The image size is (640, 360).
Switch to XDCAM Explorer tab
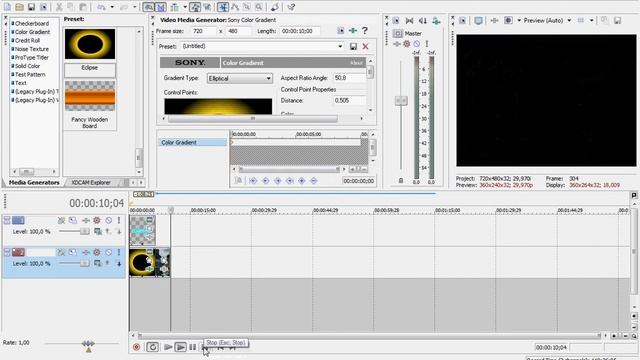coord(91,182)
